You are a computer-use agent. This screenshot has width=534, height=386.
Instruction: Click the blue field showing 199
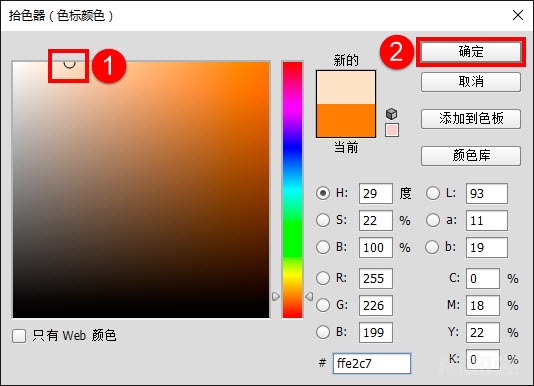376,332
